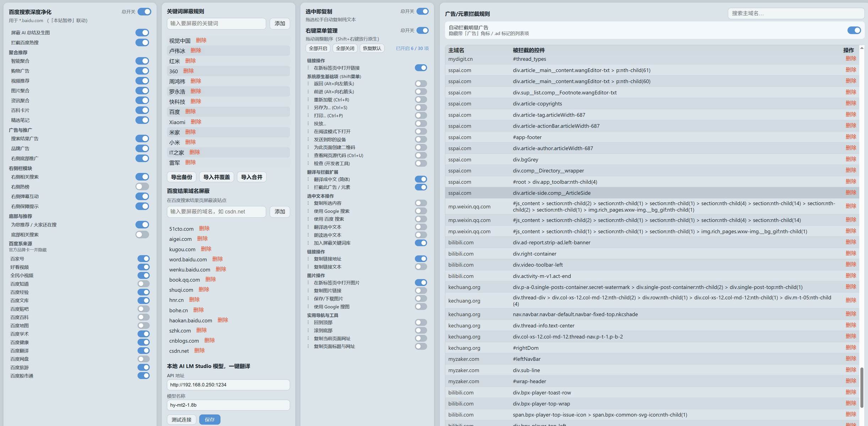Toggle 自动拦截明显广告 switch
868x426 pixels.
tap(854, 31)
